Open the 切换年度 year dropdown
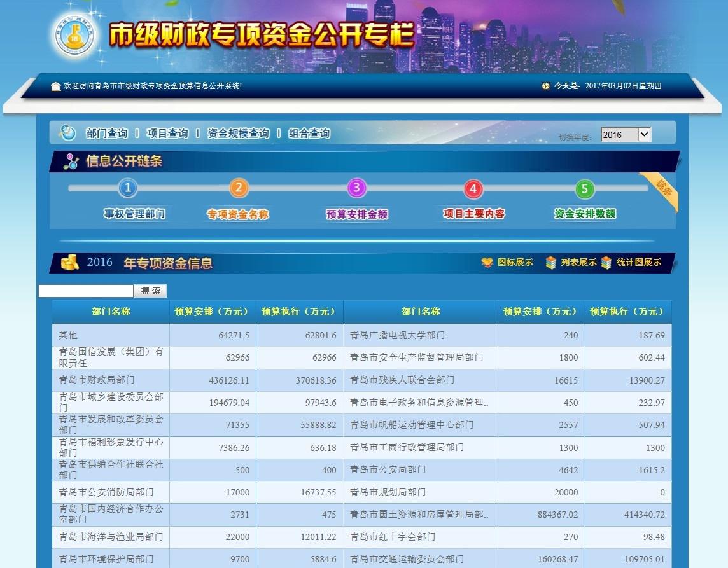This screenshot has width=728, height=568. coord(626,135)
